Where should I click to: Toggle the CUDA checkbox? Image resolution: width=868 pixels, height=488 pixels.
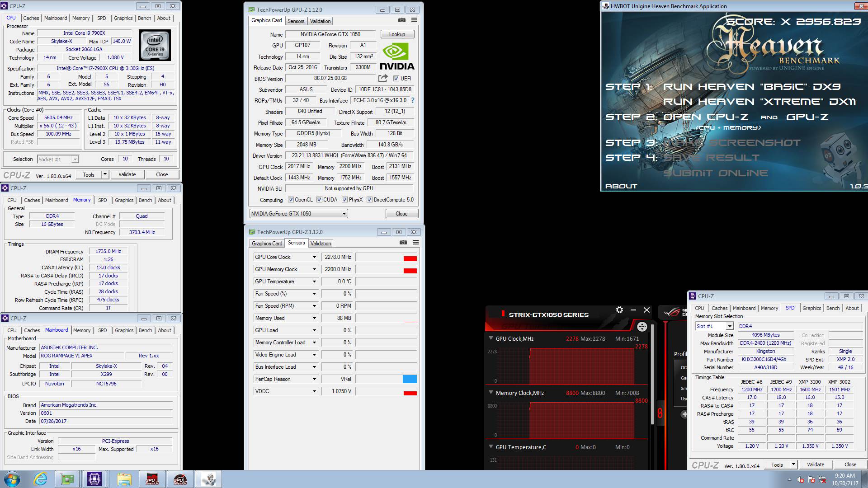[x=319, y=200]
